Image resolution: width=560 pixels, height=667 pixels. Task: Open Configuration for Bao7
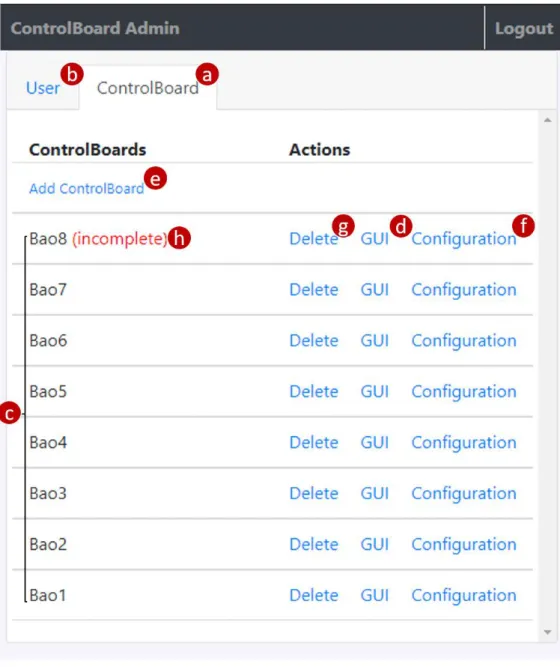click(464, 290)
